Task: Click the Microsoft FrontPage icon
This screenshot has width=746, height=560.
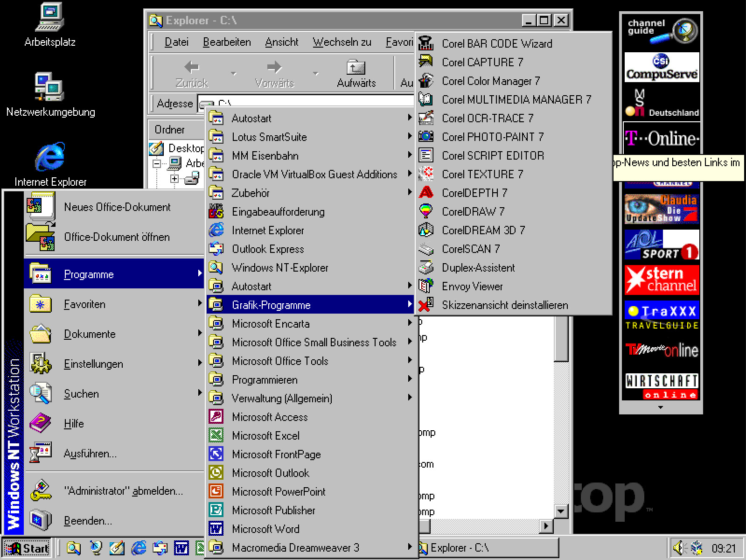Action: [216, 454]
